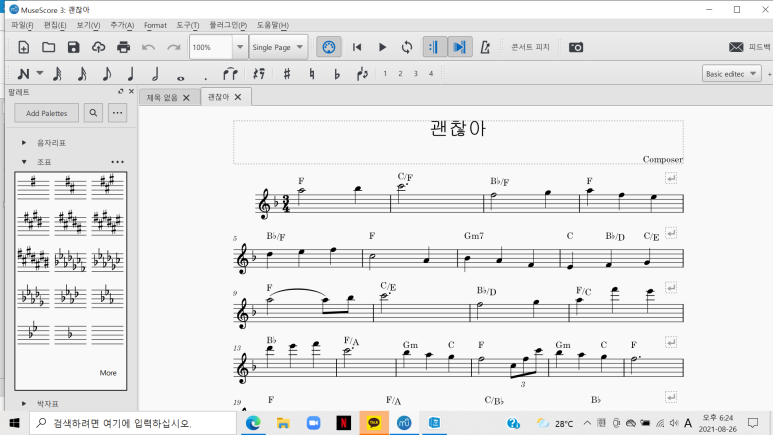Undock the palette panel
This screenshot has width=773, height=435.
pyautogui.click(x=121, y=91)
